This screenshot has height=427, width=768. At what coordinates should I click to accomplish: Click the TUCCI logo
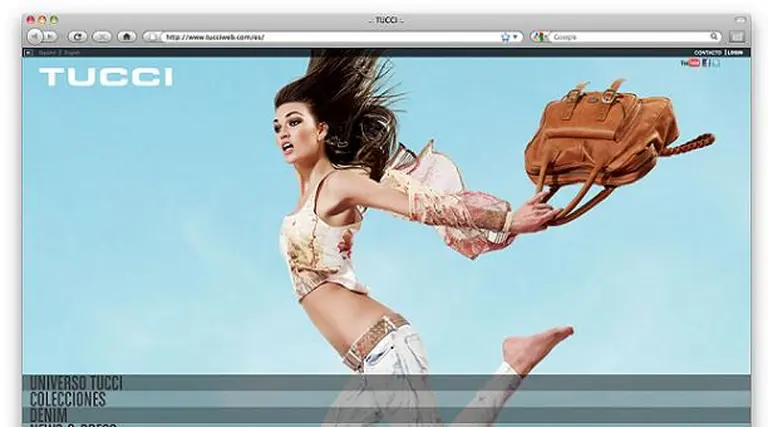[105, 77]
